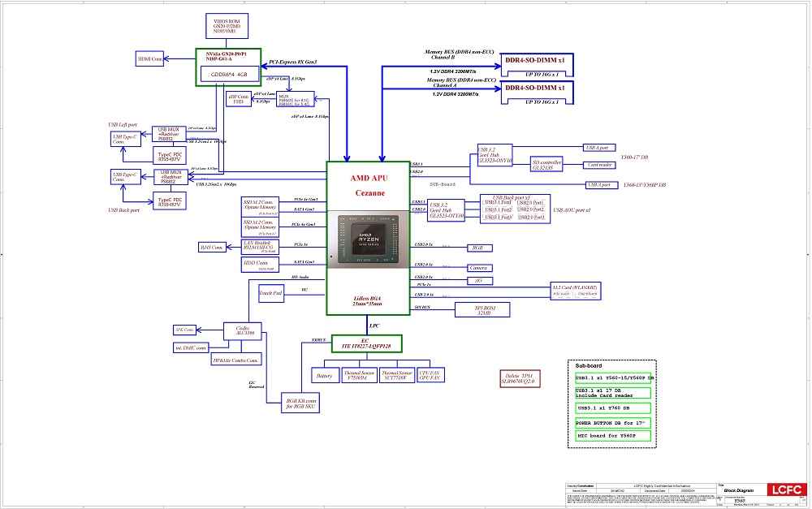Screen dimensions: 812x509
Task: Select the Delete TPM note box
Action: click(523, 381)
